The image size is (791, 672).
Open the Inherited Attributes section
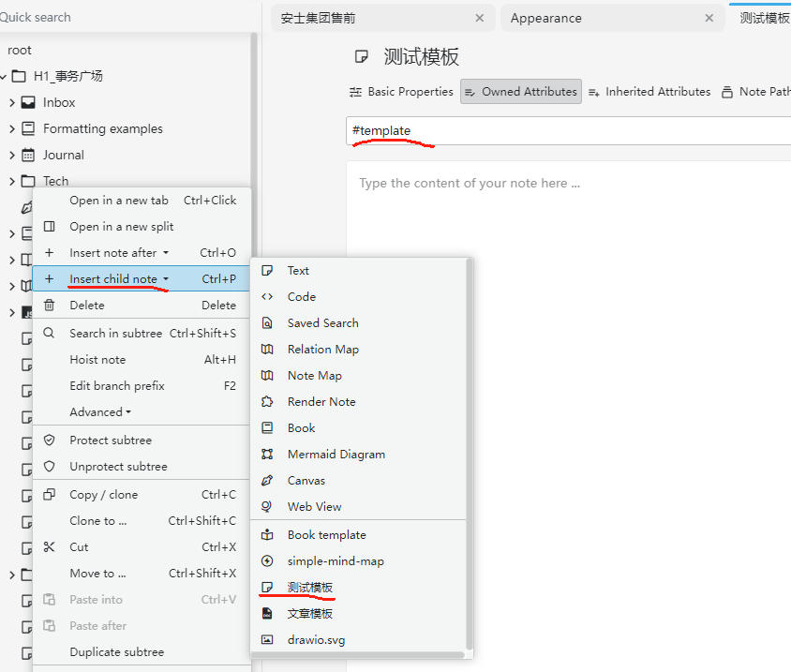click(649, 92)
